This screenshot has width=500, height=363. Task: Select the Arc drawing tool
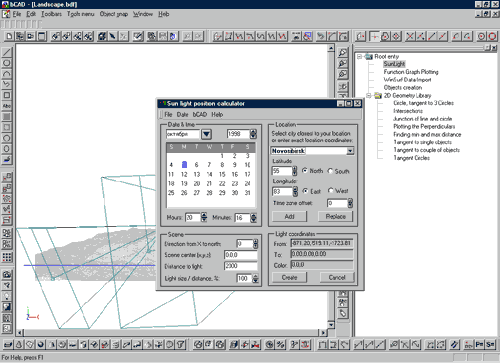pos(7,74)
